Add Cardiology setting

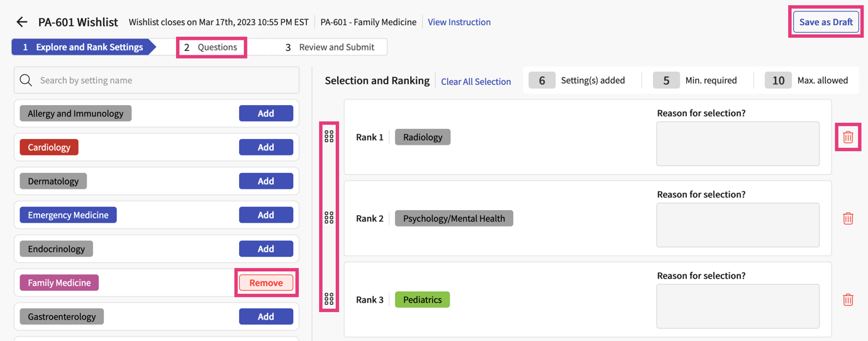266,147
